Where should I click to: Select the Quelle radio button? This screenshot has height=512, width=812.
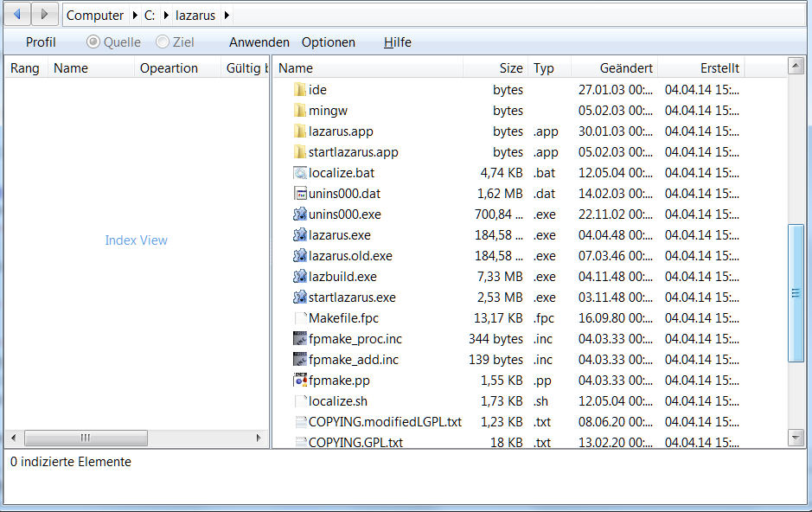[x=93, y=42]
